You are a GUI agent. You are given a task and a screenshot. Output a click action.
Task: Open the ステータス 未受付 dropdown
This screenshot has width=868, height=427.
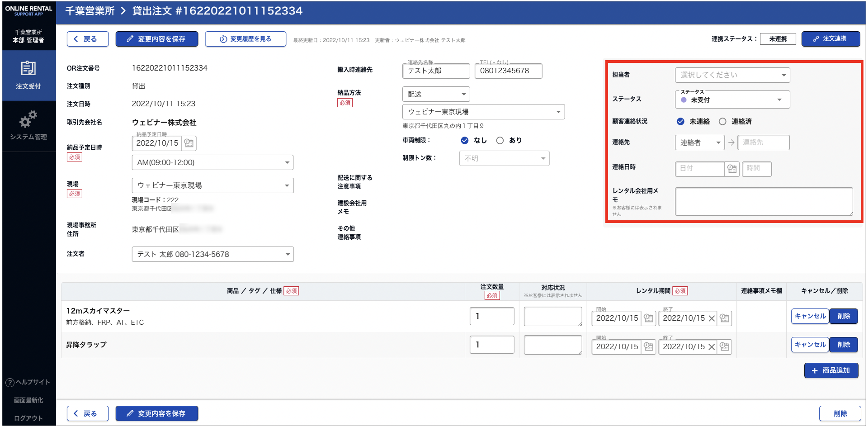(x=732, y=100)
